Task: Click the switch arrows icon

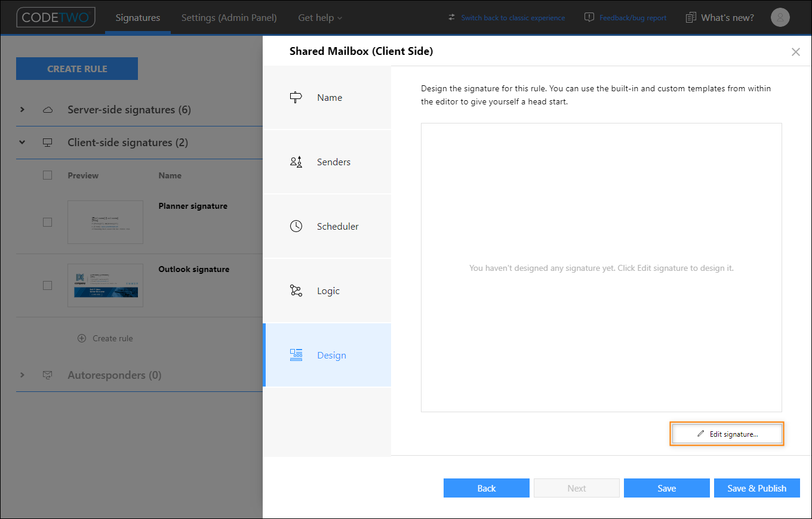Action: (451, 17)
